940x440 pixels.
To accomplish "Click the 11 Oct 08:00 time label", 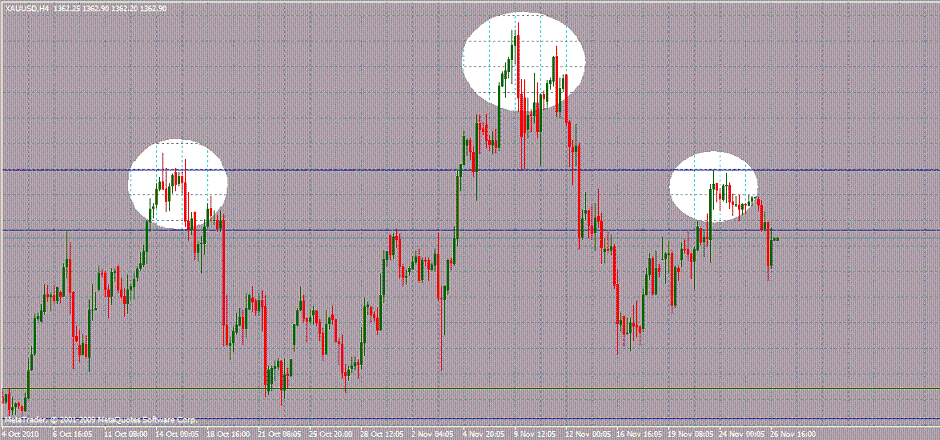I will point(124,435).
